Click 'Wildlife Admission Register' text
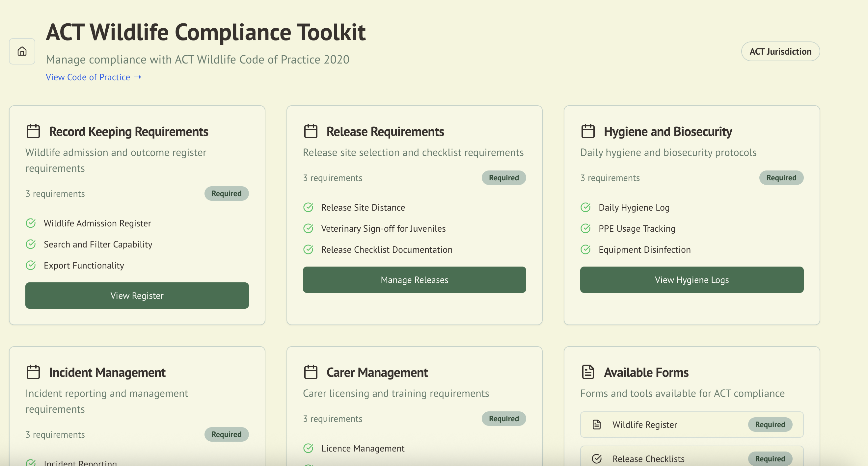Screen dimensions: 868x466 point(97,223)
